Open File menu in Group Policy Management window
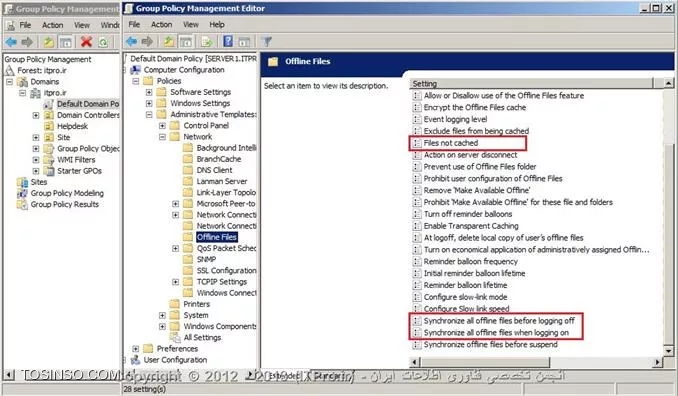Screen dimensions: 678x396 click(x=25, y=25)
